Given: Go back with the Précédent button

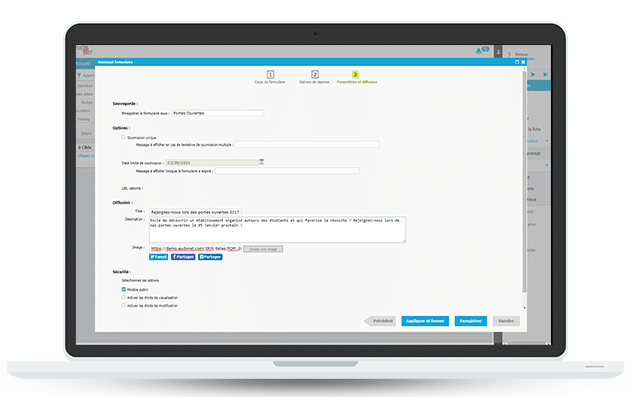Looking at the screenshot, I should (x=380, y=321).
